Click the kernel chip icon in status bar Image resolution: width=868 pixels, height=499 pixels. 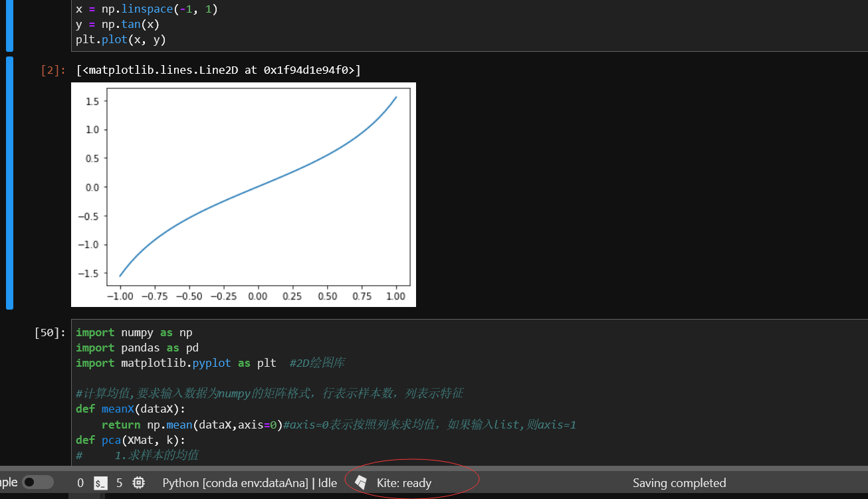coord(139,483)
